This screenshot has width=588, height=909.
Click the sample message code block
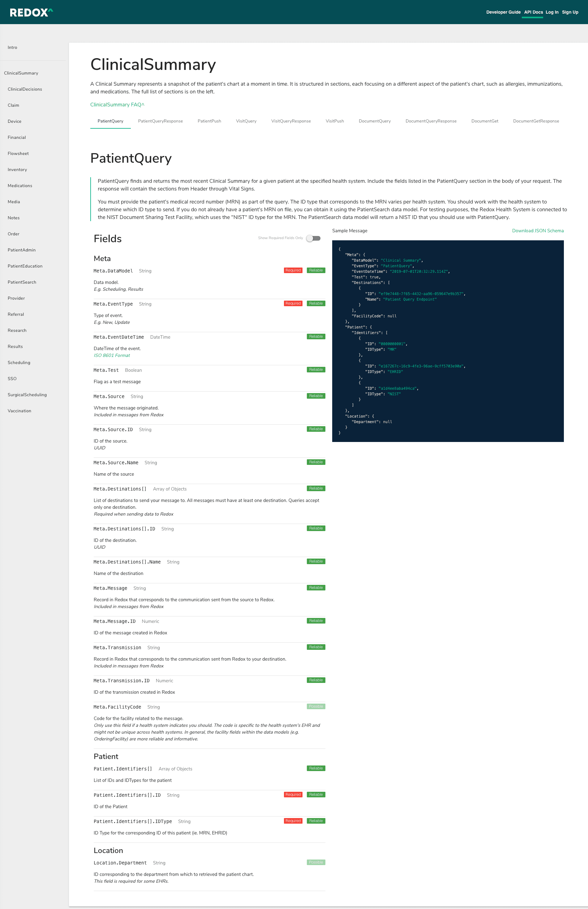[448, 341]
